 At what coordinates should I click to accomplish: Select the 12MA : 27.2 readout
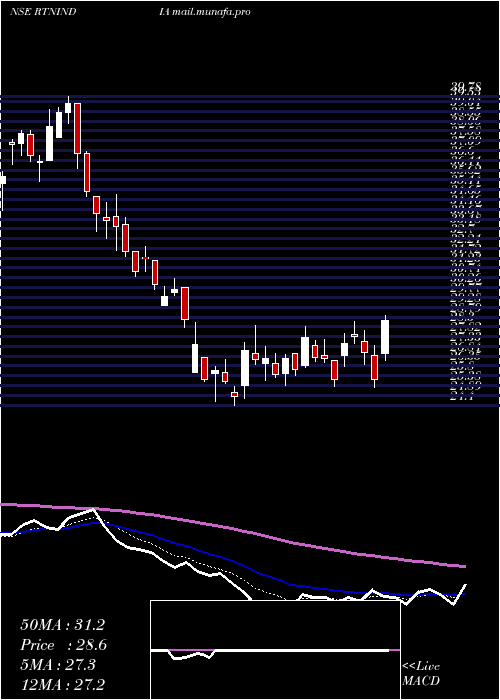click(62, 684)
